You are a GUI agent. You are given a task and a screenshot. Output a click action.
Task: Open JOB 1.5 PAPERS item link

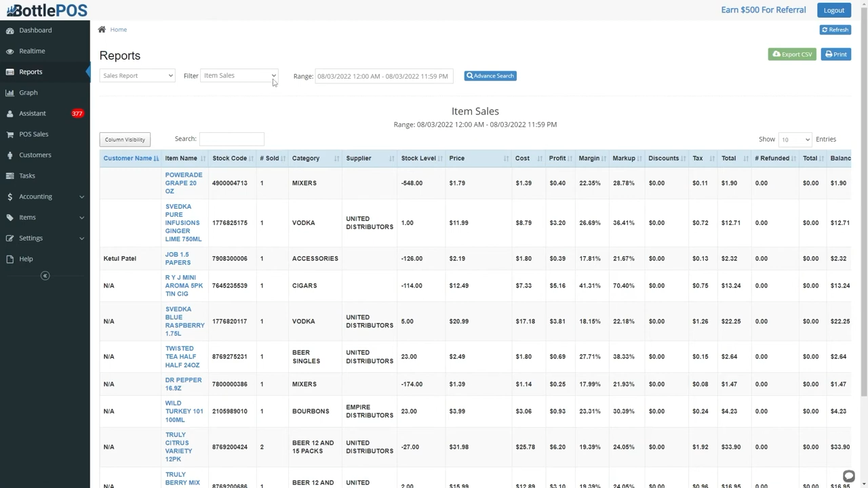click(178, 259)
